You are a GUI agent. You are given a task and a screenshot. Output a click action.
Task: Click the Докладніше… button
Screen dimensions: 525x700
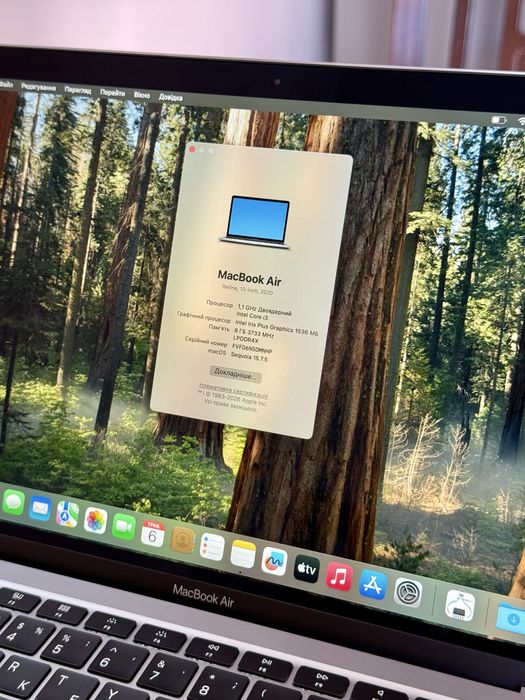click(235, 374)
